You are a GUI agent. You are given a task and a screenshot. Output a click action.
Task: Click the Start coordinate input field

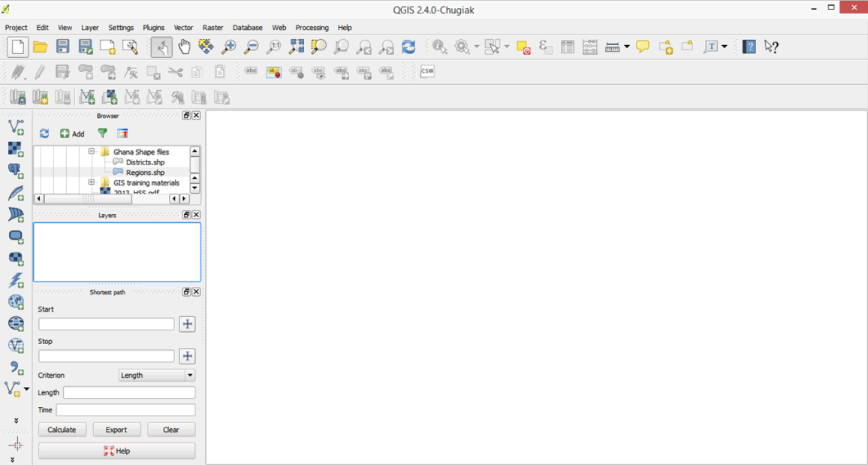[x=107, y=324]
